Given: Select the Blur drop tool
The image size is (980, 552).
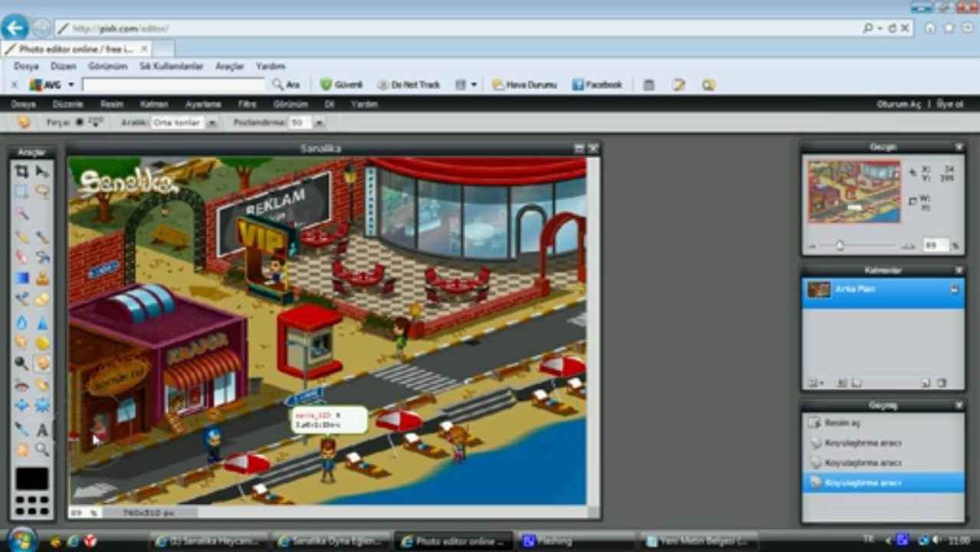Looking at the screenshot, I should (22, 322).
